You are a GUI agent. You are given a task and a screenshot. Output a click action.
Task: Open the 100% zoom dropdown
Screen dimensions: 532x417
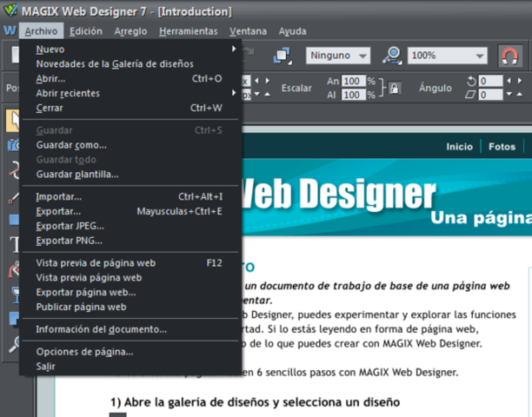tap(448, 56)
